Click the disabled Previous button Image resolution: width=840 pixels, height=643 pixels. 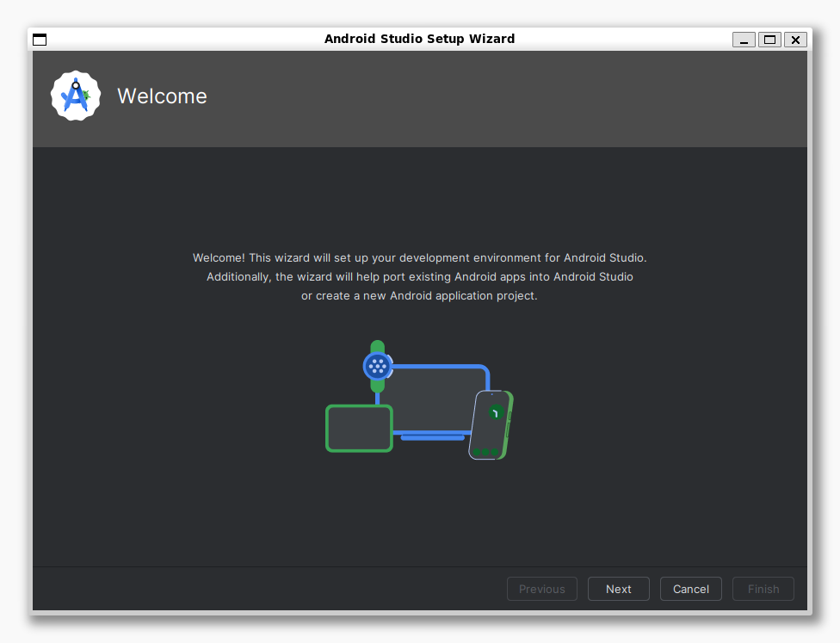[x=541, y=589]
